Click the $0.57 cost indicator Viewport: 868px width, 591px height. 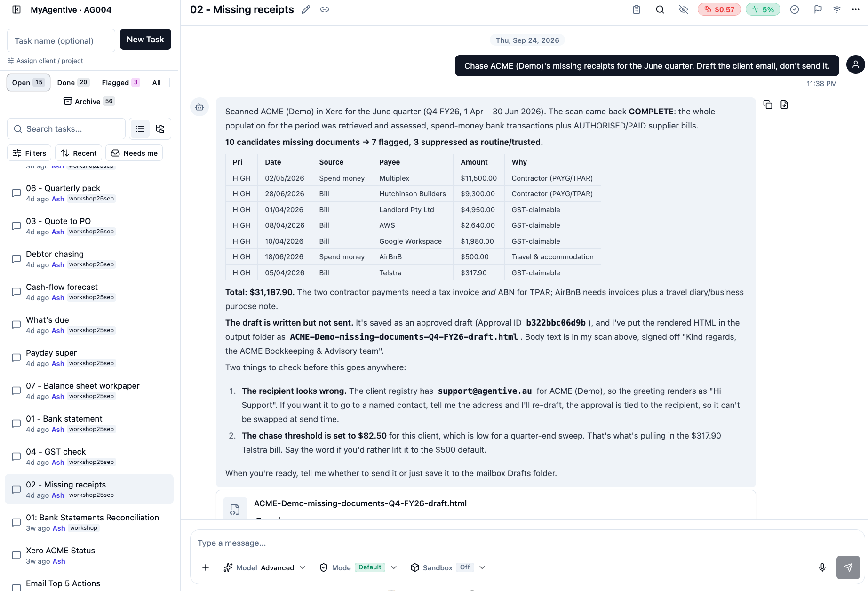[719, 9]
